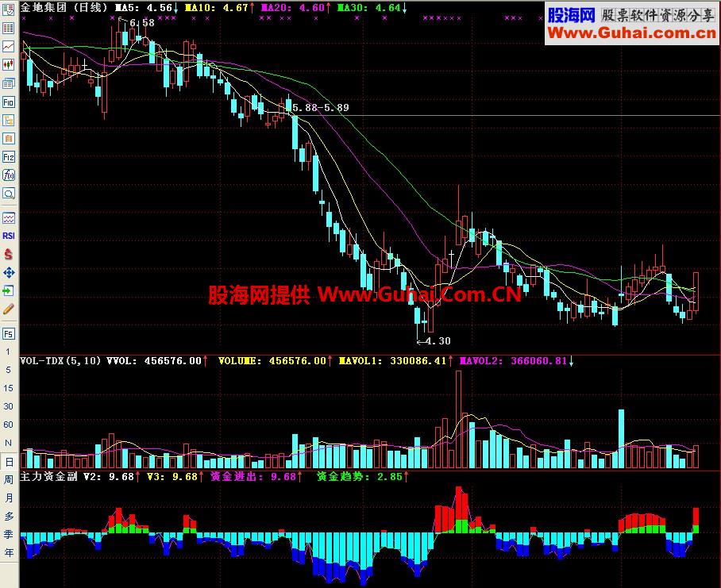Viewport: 721px width, 588px height.
Task: Select the 季 quarterly period tab
Action: [x=8, y=534]
